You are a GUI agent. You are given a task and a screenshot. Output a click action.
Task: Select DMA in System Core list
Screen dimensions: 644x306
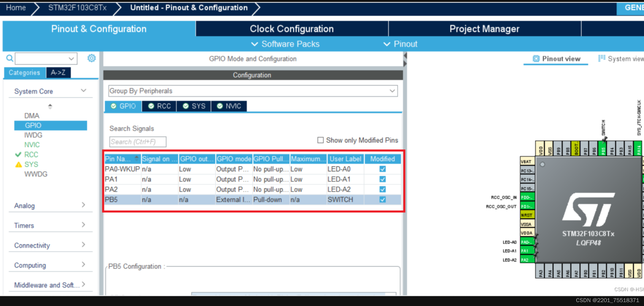coord(32,116)
